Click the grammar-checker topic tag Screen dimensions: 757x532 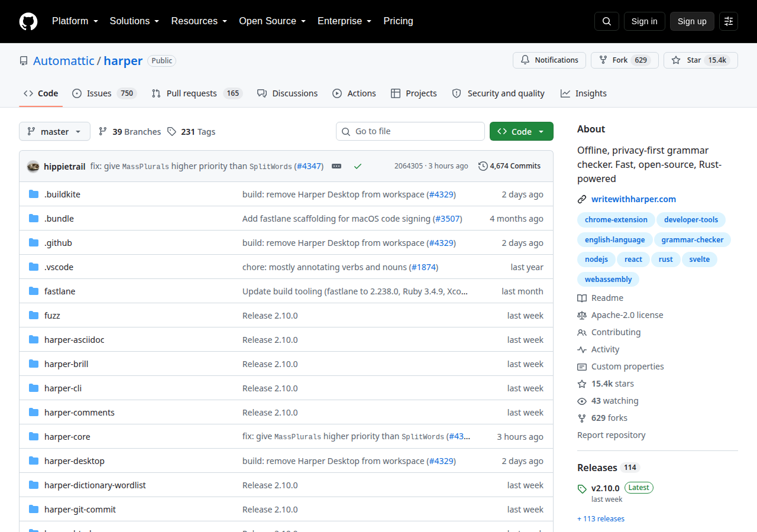[693, 239]
